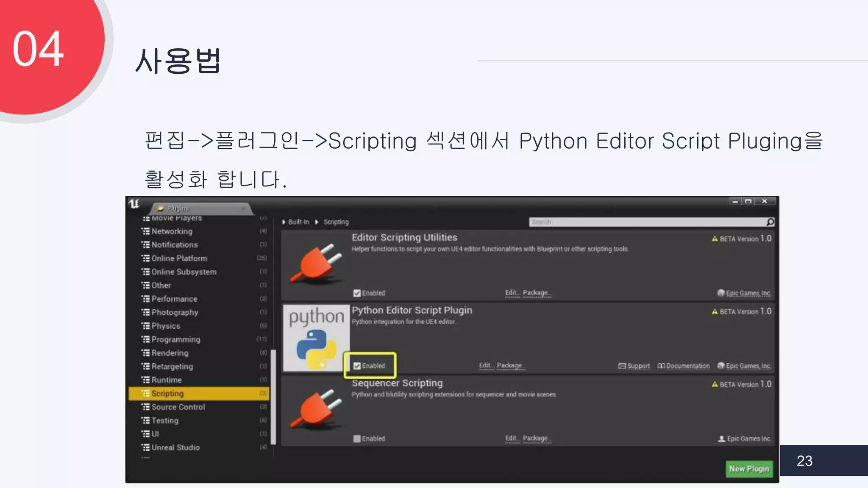Click the search magnifier icon
The height and width of the screenshot is (488, 868).
(x=771, y=222)
